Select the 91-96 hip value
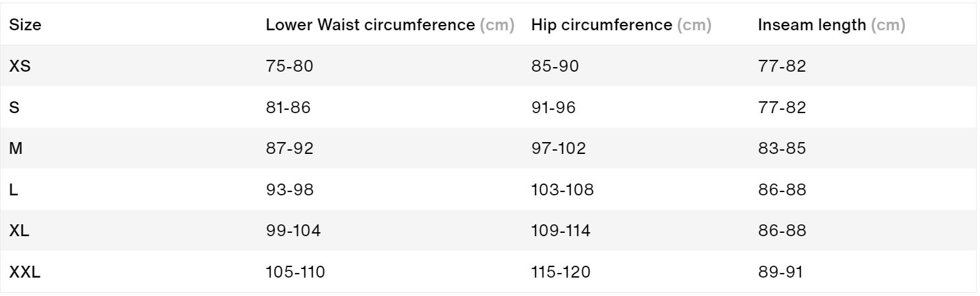Screen dimensions: 980x296 [553, 107]
